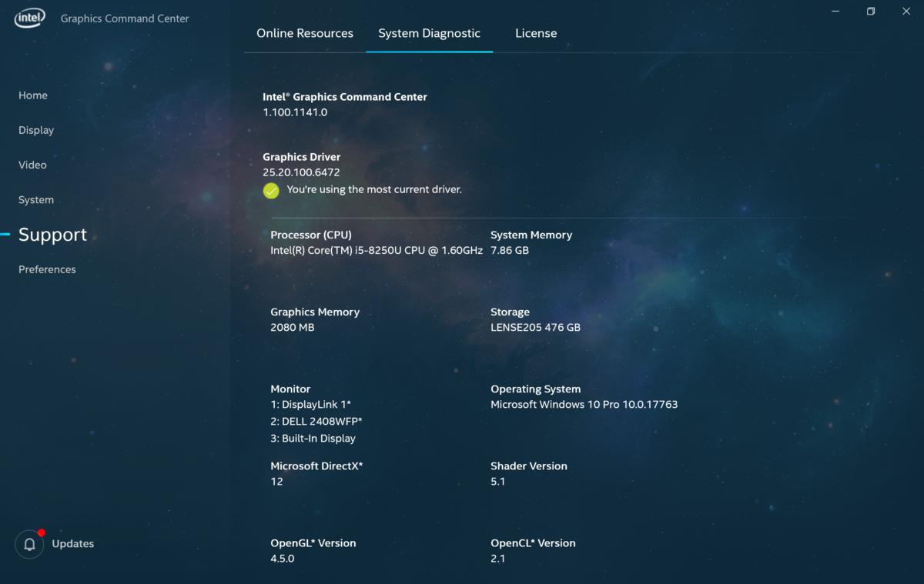924x584 pixels.
Task: Click the Operating System label
Action: [x=536, y=389]
